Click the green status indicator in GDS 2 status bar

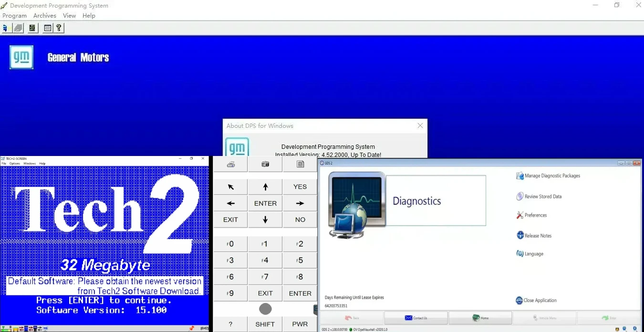(x=350, y=329)
